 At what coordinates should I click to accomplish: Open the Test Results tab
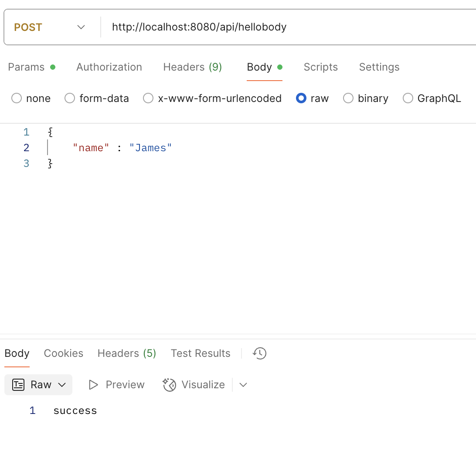(x=200, y=353)
